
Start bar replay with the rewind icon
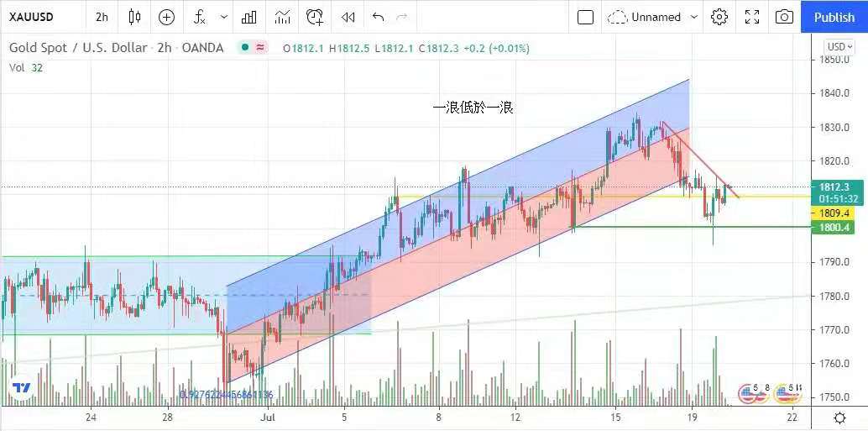[x=347, y=17]
